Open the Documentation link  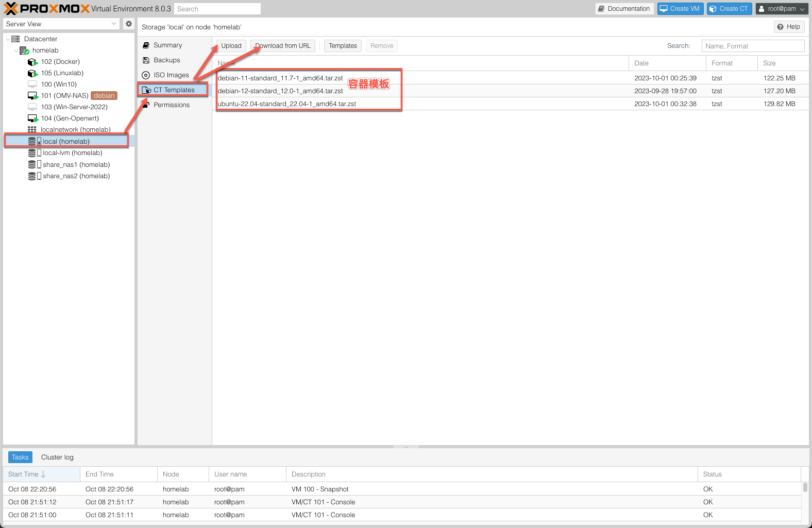click(x=625, y=9)
